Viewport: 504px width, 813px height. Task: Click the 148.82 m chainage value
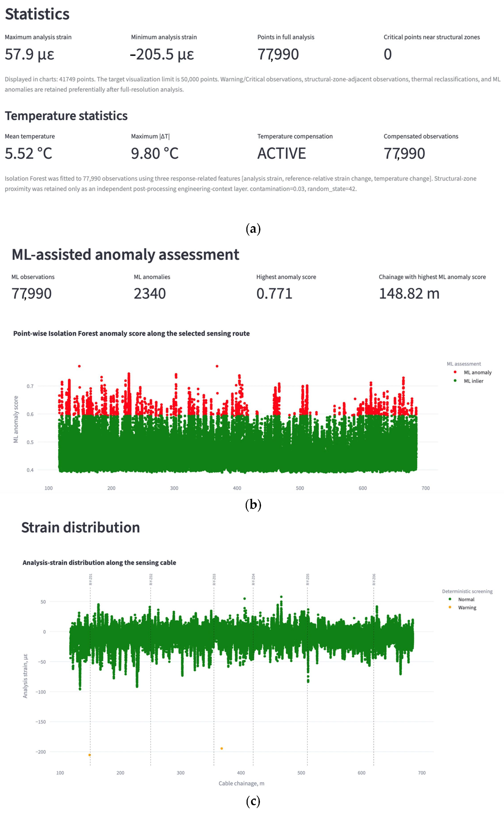409,294
